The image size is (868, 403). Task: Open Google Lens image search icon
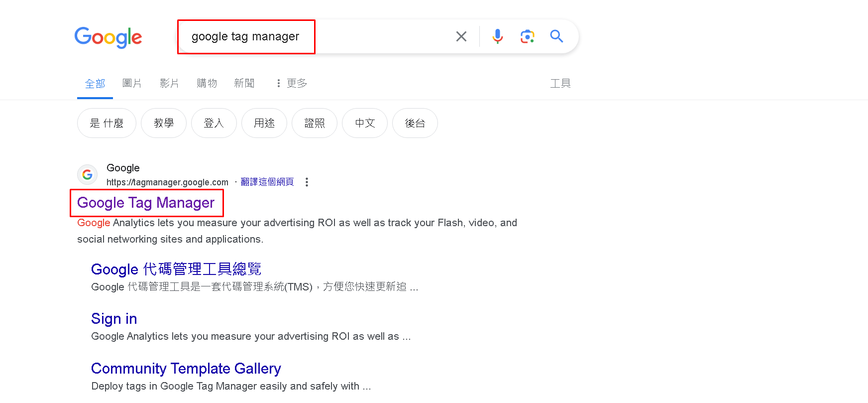(527, 36)
